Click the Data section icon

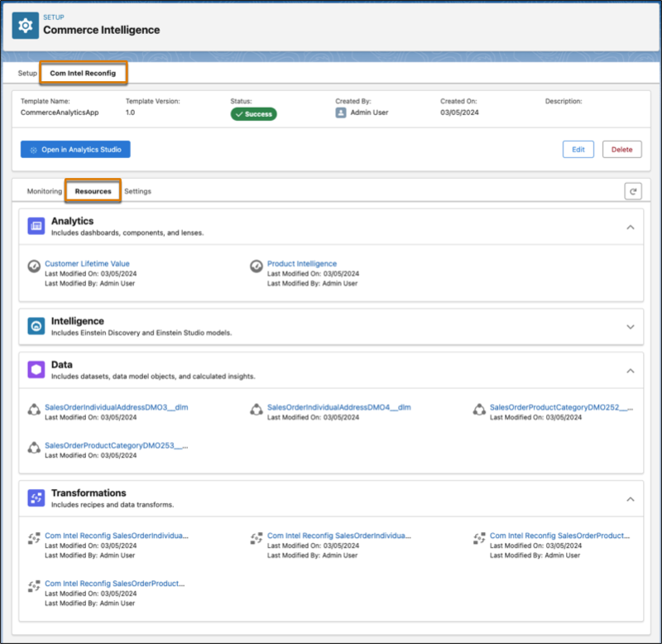pyautogui.click(x=36, y=369)
